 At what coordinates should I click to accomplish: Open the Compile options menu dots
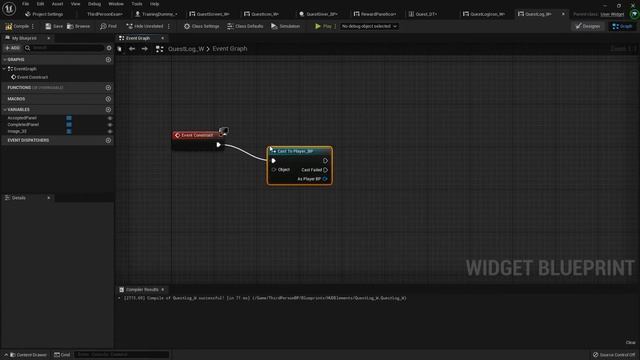(33, 26)
